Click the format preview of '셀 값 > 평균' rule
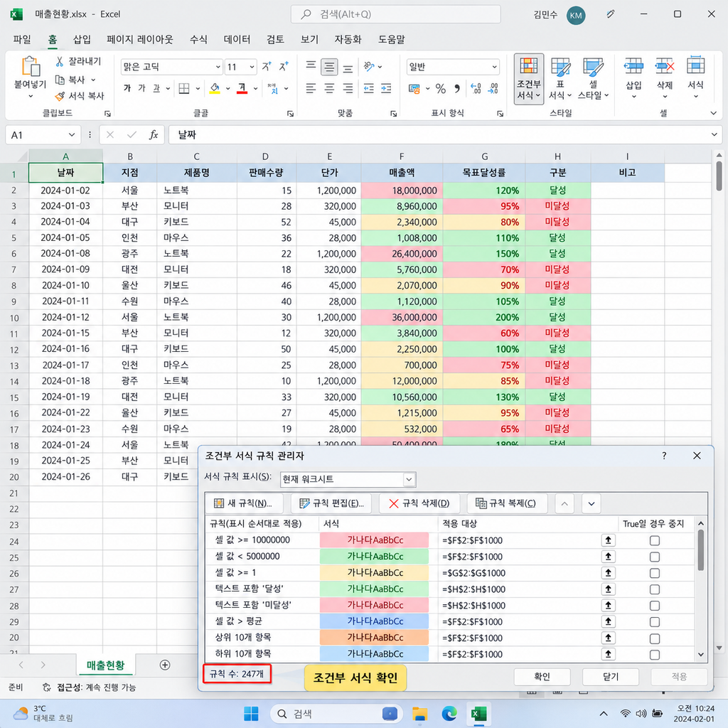This screenshot has height=728, width=728. (374, 621)
